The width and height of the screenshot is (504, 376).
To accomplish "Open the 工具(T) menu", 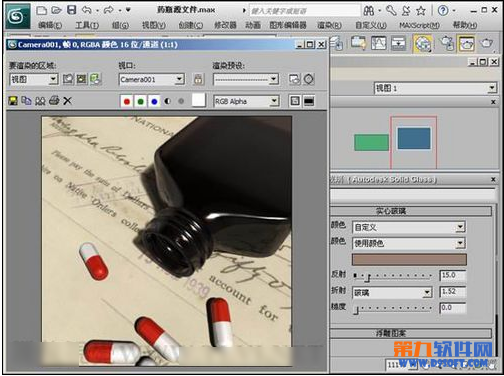I will (87, 25).
